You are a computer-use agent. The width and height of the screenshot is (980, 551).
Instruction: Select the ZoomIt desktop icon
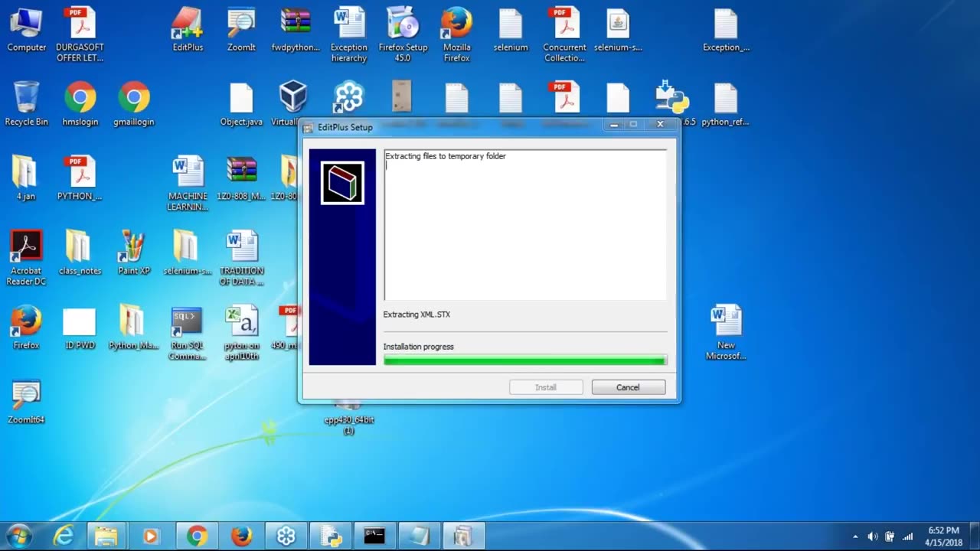[x=241, y=31]
